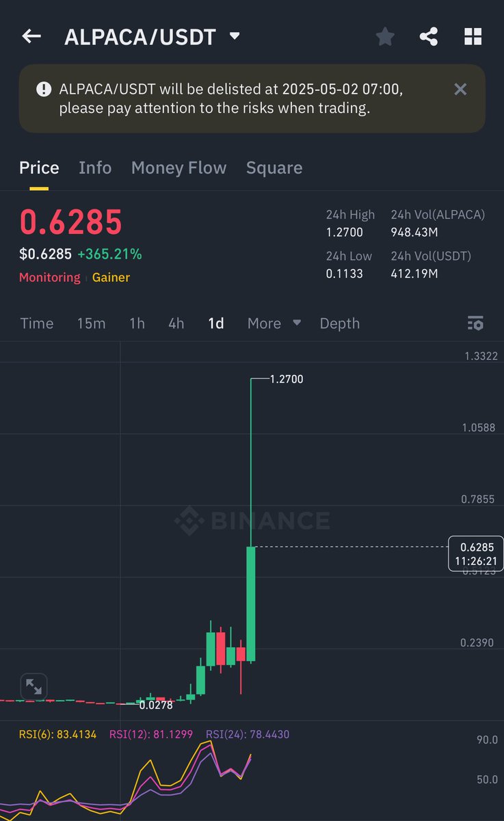The width and height of the screenshot is (504, 821).
Task: Open the share icon
Action: [x=429, y=37]
